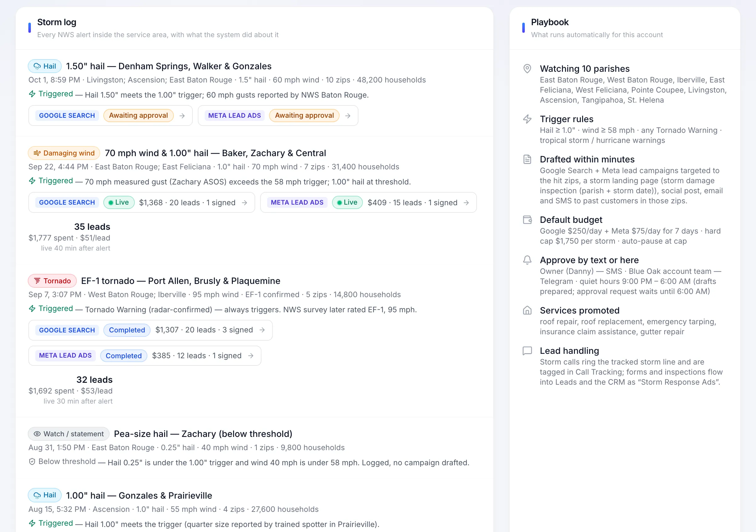
Task: Click the "$1,777 spent · $51/lead" line
Action: click(70, 238)
